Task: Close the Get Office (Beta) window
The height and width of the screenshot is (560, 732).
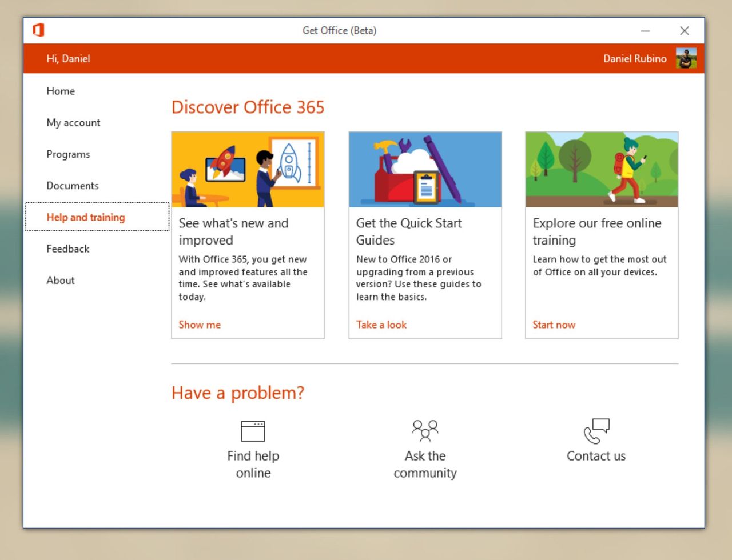Action: click(685, 30)
